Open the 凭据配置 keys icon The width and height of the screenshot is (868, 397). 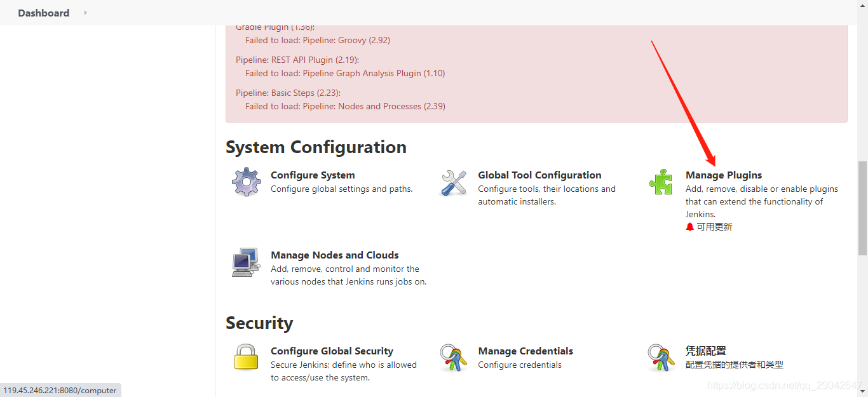661,358
